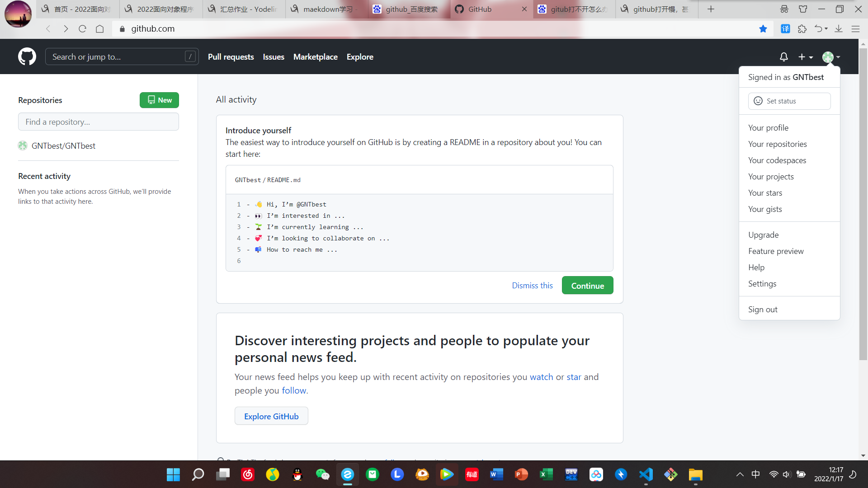Viewport: 868px width, 488px height.
Task: Click the GitHub octocat logo
Action: click(27, 57)
